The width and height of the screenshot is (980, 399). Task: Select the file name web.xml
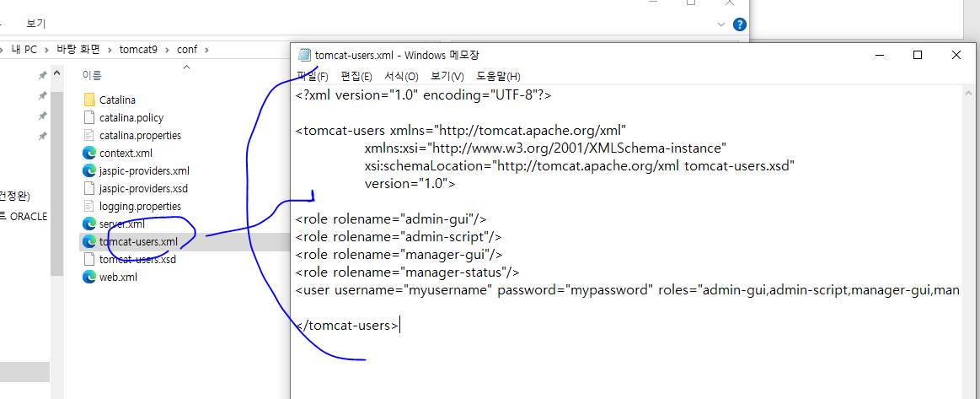[118, 277]
